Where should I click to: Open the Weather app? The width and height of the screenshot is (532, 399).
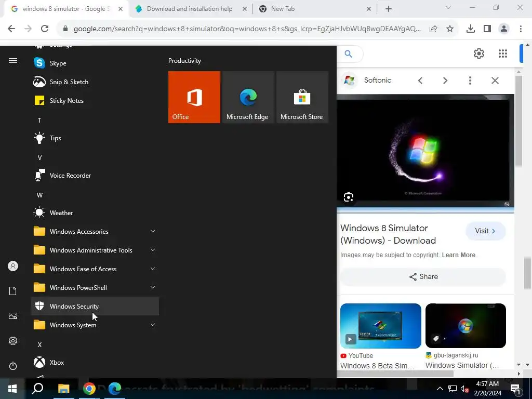coord(95,212)
